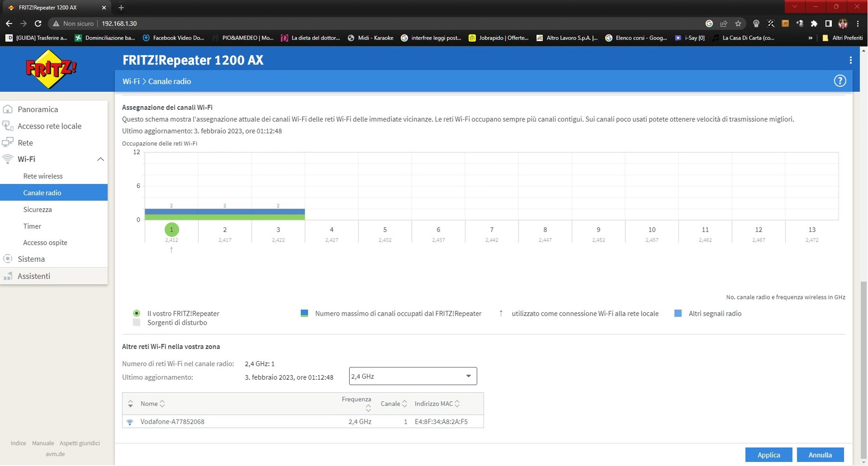Open browser extensions puzzle icon
Viewport: 868px width, 466px height.
pyautogui.click(x=814, y=23)
